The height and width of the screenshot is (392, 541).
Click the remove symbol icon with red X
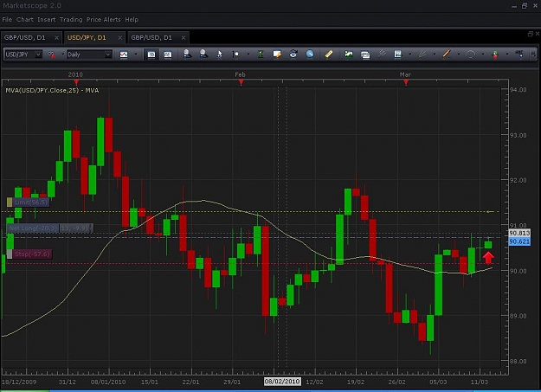coord(51,55)
